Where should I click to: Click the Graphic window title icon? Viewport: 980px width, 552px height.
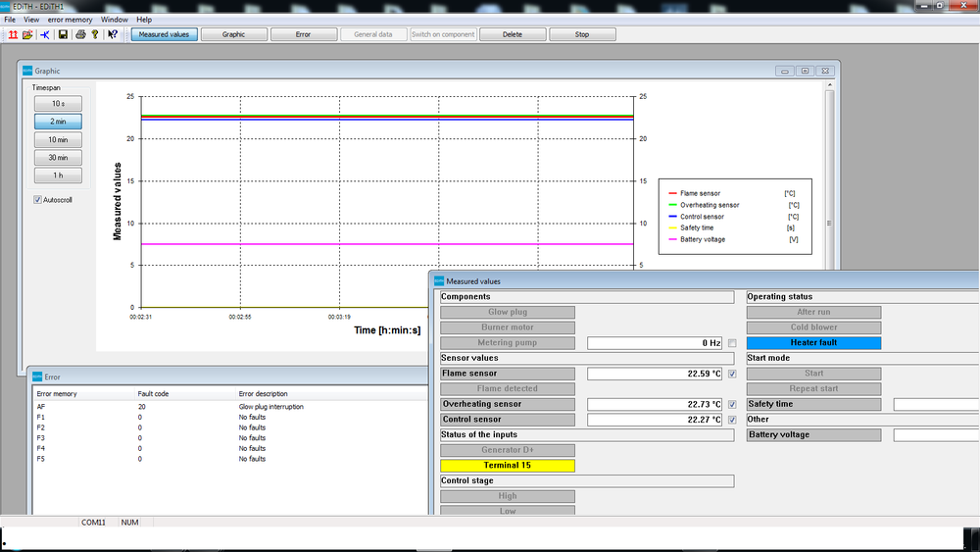pyautogui.click(x=27, y=71)
